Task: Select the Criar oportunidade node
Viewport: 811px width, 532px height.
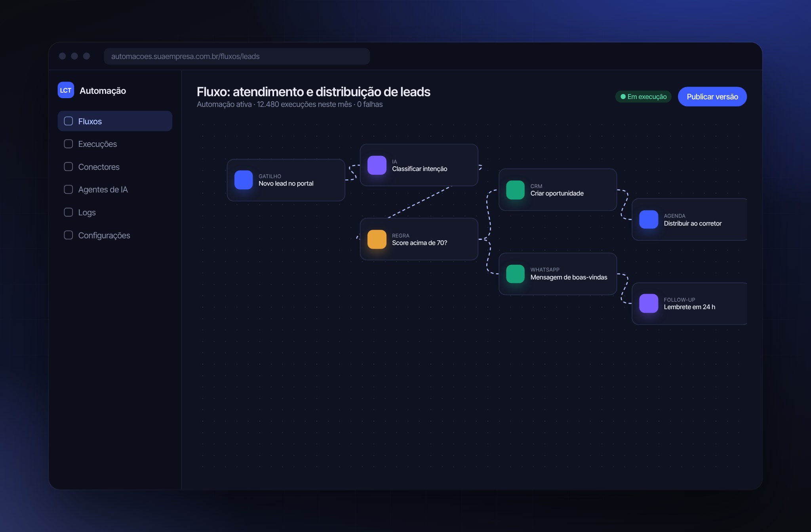Action: 558,190
